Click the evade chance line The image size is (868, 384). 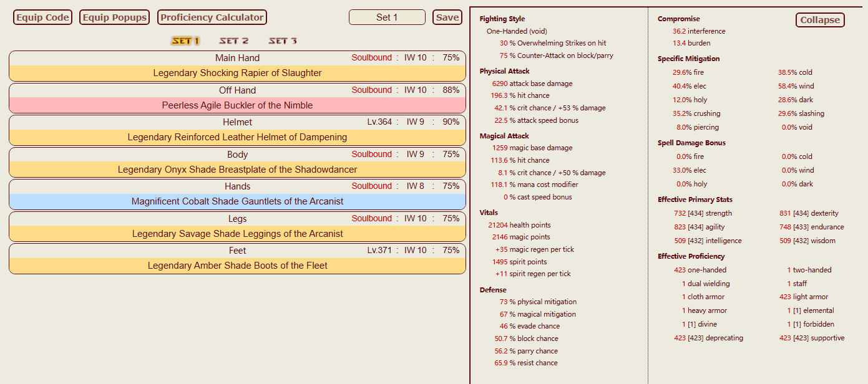[530, 326]
